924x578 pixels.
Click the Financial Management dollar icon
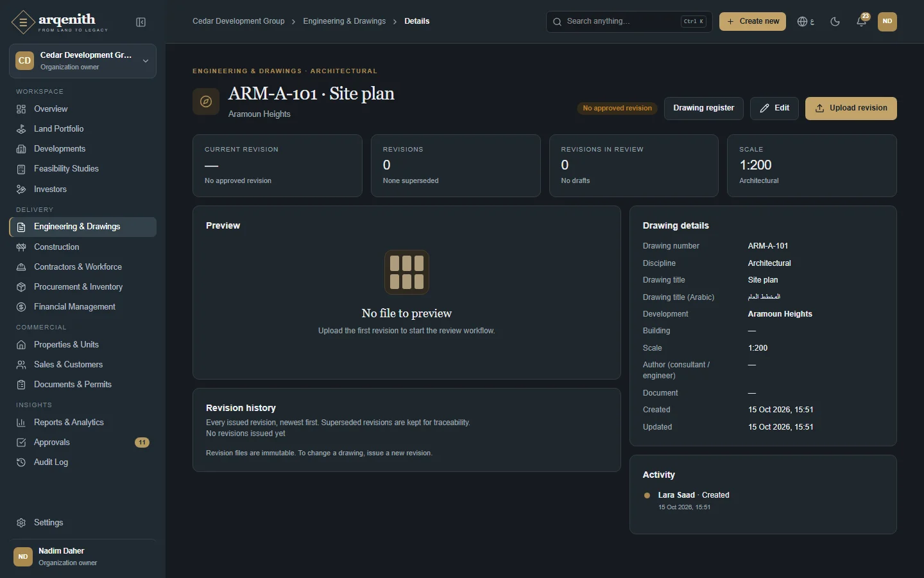21,307
